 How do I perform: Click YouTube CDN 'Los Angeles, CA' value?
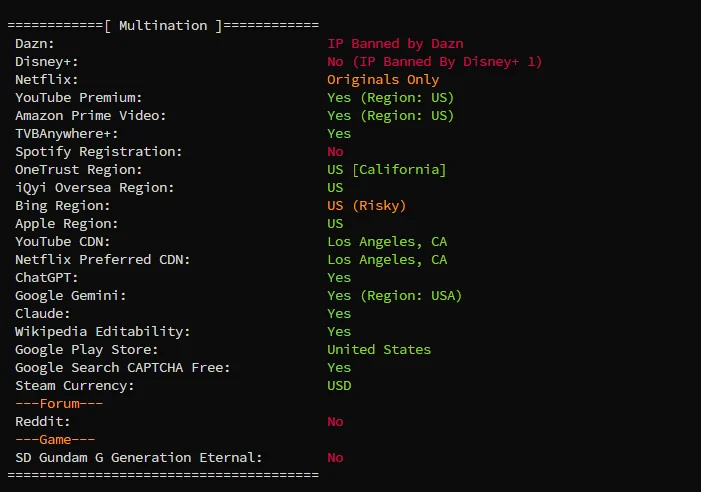pos(387,241)
